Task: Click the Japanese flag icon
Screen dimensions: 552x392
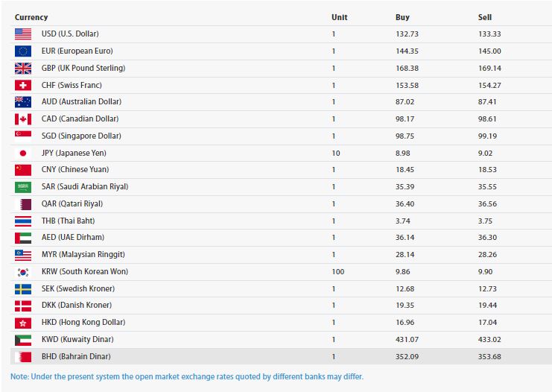Action: pos(23,153)
